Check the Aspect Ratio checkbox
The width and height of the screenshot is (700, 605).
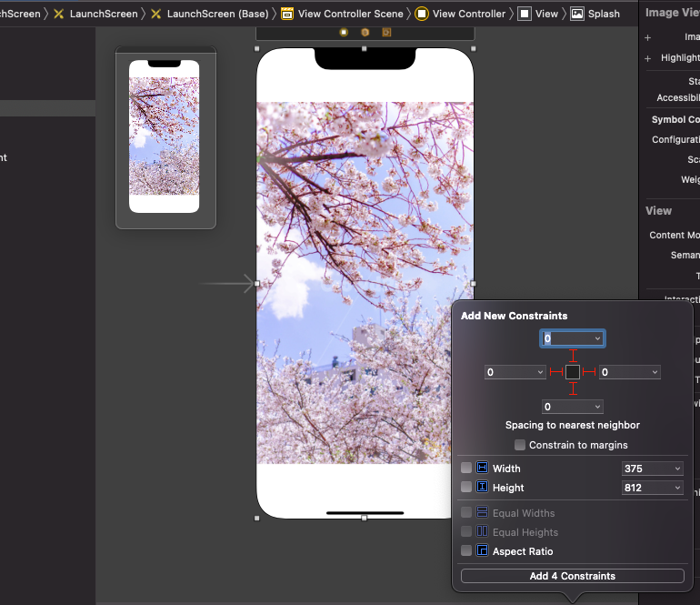466,550
